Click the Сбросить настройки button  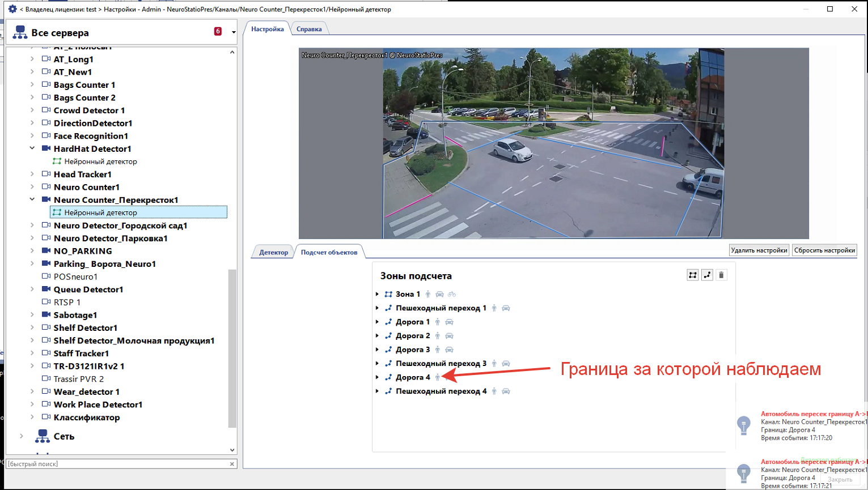tap(824, 250)
